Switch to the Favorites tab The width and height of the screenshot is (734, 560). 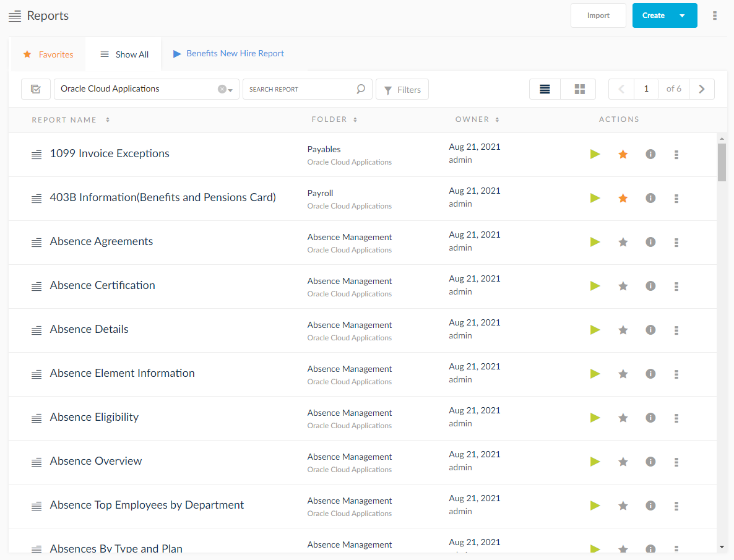[48, 54]
